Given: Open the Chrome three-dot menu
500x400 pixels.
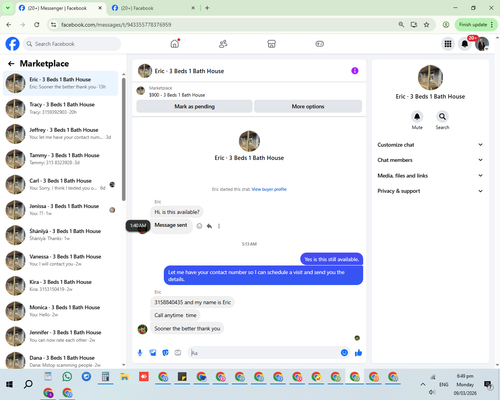Looking at the screenshot, I should pyautogui.click(x=492, y=25).
